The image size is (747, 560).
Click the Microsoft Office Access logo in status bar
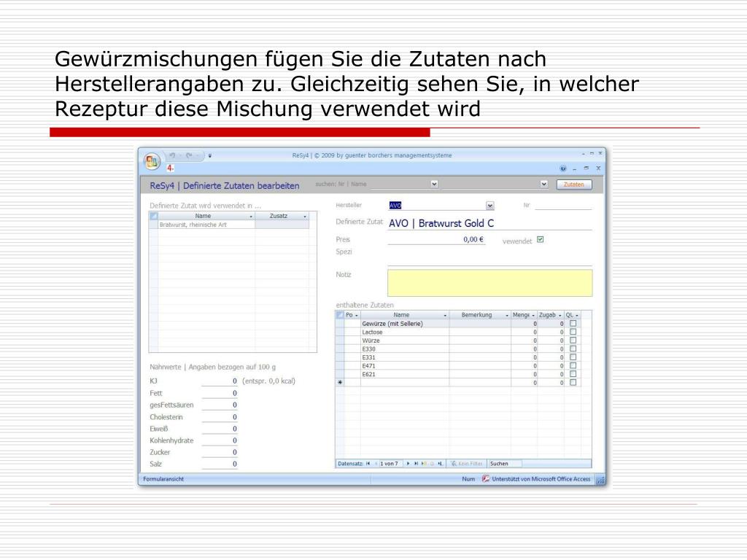click(485, 479)
